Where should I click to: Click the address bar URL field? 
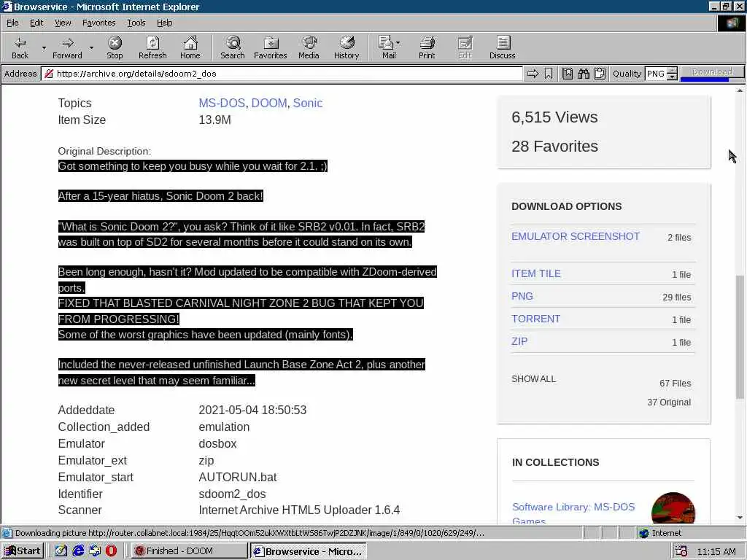click(282, 74)
